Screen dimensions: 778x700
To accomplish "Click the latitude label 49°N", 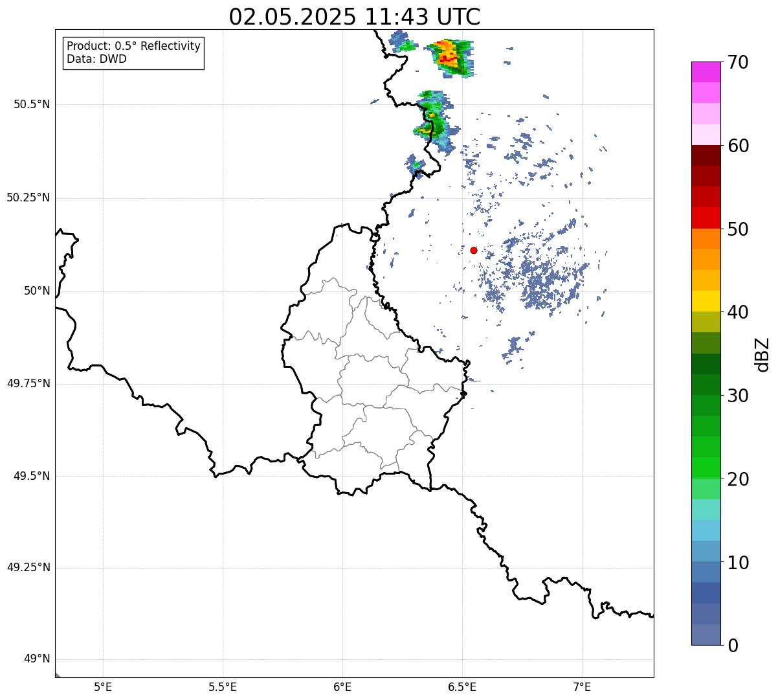I will coord(37,659).
